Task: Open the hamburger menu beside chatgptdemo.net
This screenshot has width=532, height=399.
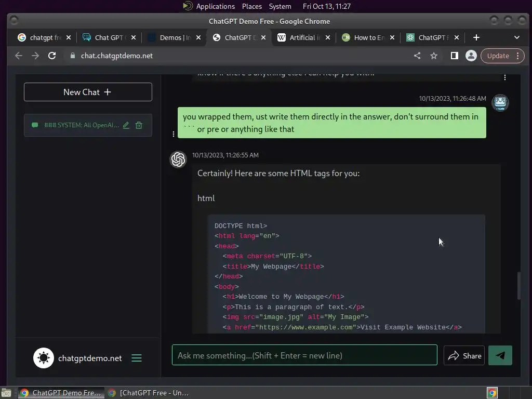Action: 137,358
